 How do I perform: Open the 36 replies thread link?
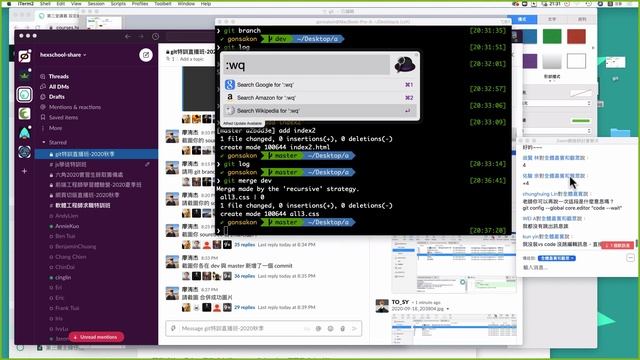(x=244, y=276)
